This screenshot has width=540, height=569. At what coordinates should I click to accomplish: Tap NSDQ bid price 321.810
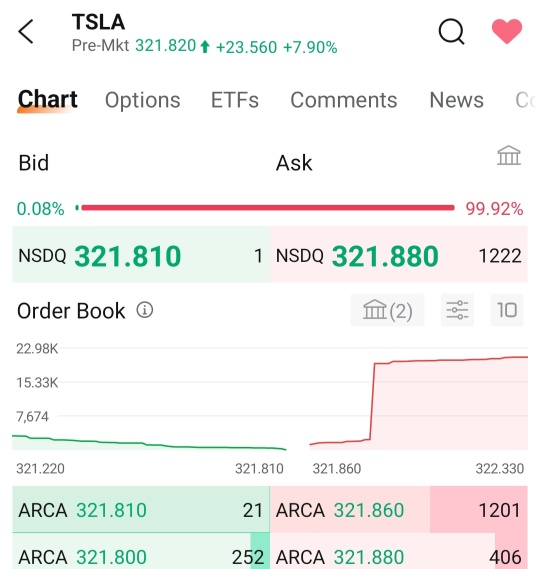127,256
